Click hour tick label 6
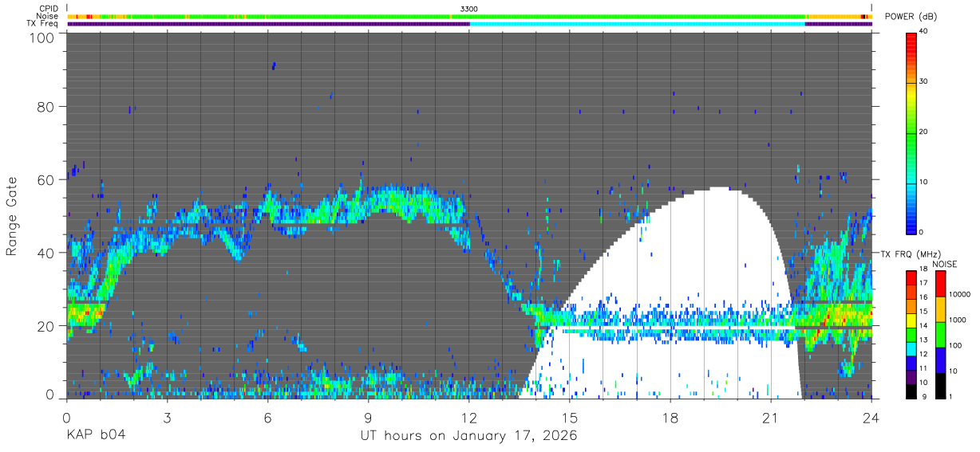Image resolution: width=980 pixels, height=452 pixels. [268, 417]
